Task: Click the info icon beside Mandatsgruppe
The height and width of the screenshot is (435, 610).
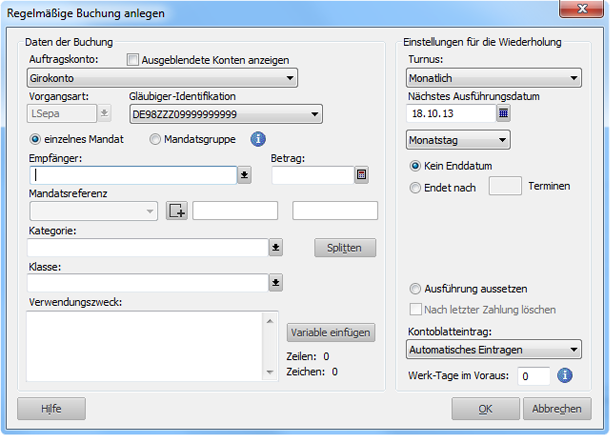Action: [x=257, y=139]
